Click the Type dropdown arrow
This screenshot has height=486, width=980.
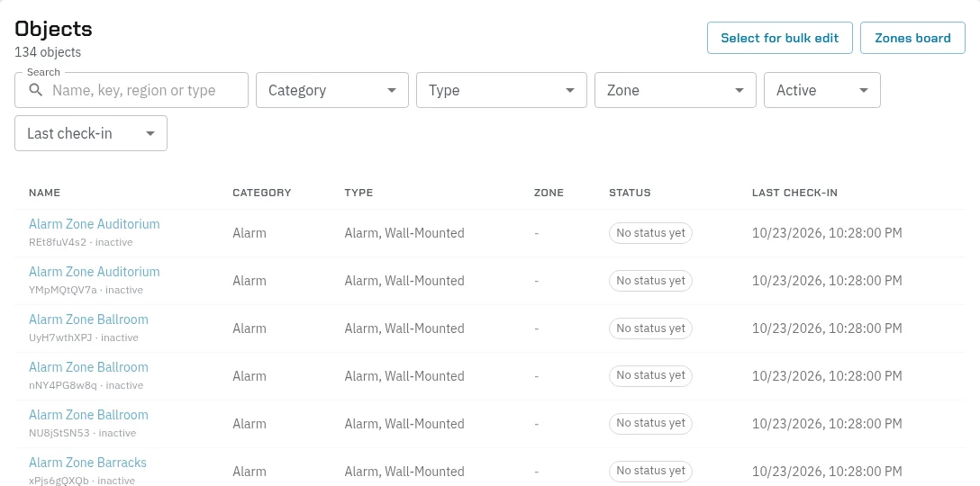tap(570, 90)
